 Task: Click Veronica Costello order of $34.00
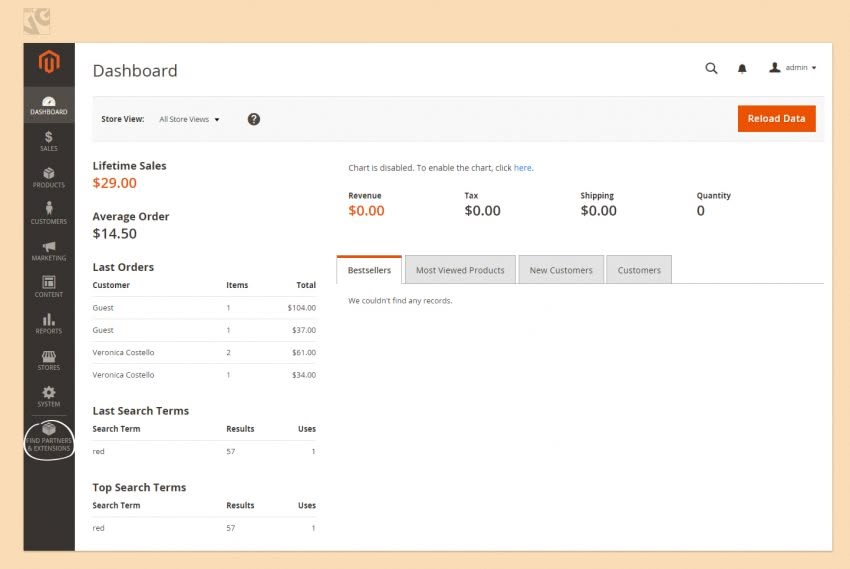click(x=204, y=375)
